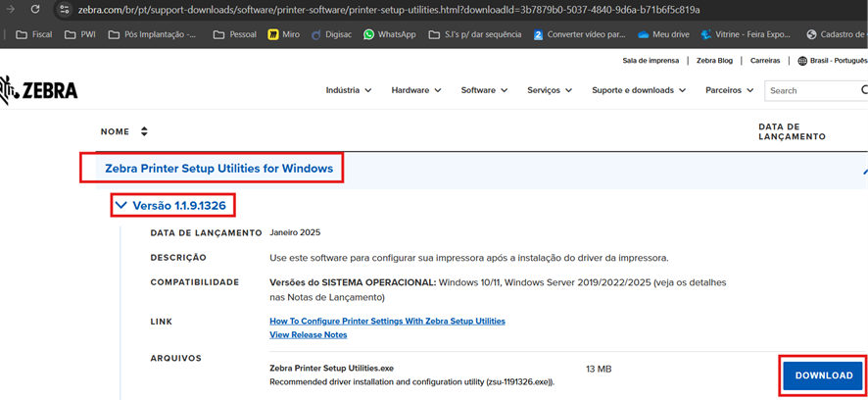Screen dimensions: 868x400
Task: Click the Search input field
Action: click(811, 90)
